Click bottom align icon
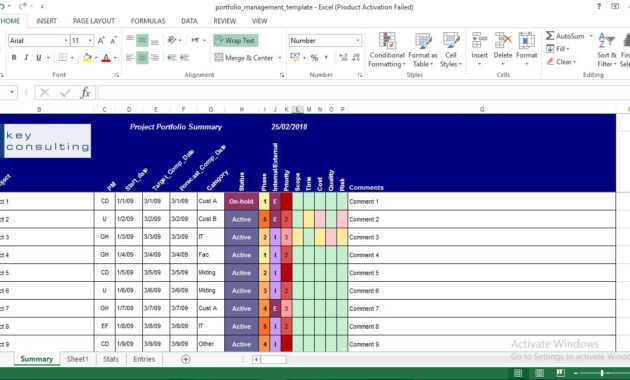This screenshot has width=630, height=380. 155,41
